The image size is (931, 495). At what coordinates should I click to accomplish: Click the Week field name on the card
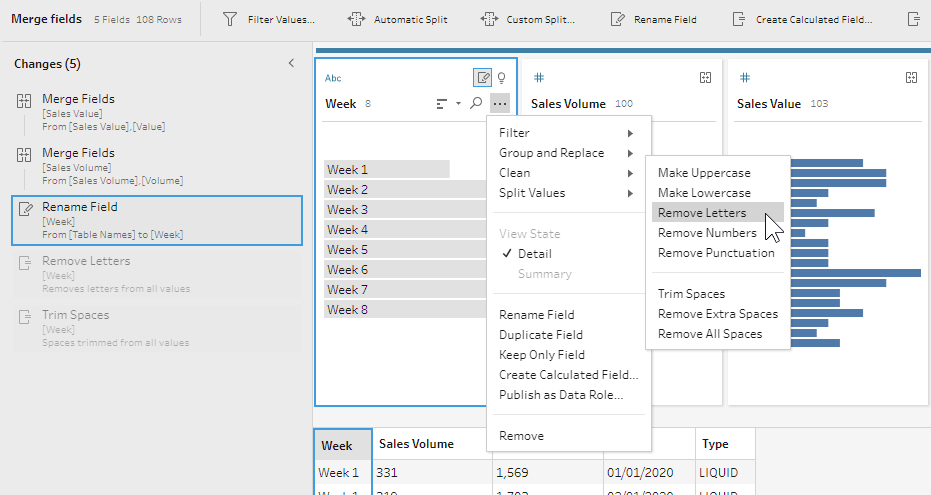[341, 104]
